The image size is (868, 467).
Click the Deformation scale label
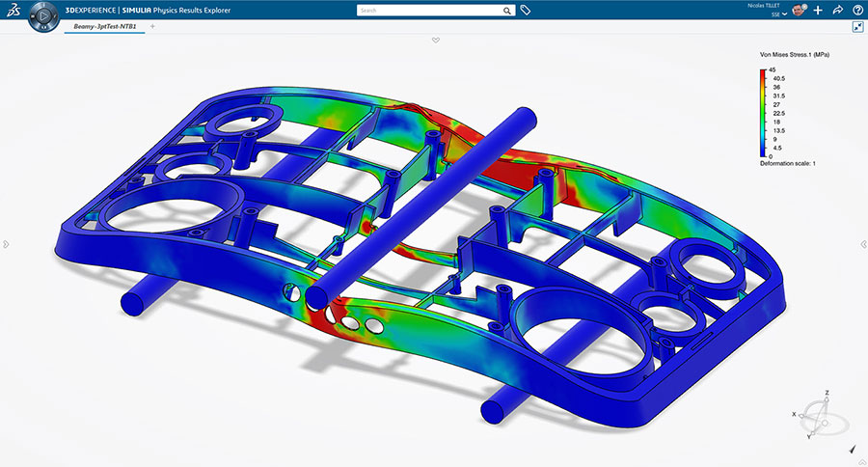[x=787, y=163]
